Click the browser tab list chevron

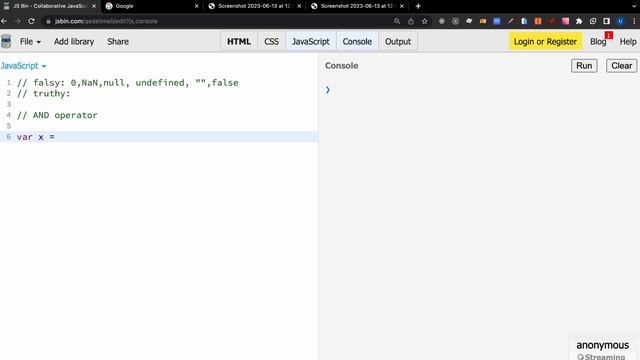634,6
